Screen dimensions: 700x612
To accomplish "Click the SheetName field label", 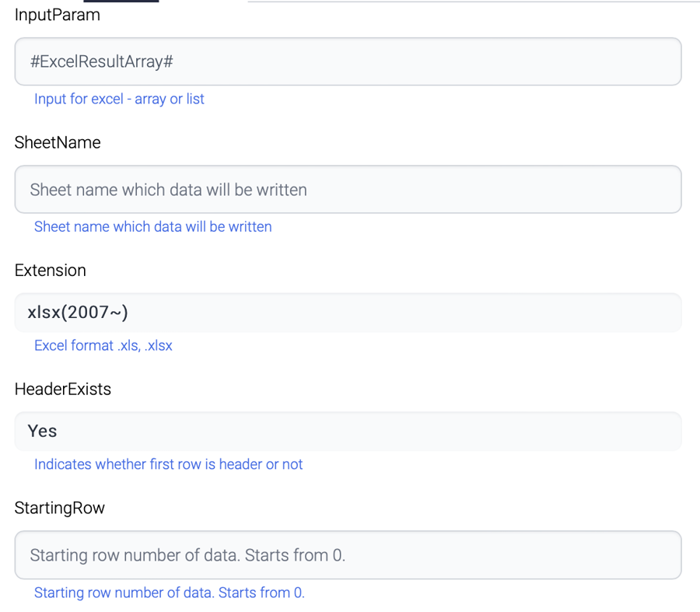I will point(58,142).
